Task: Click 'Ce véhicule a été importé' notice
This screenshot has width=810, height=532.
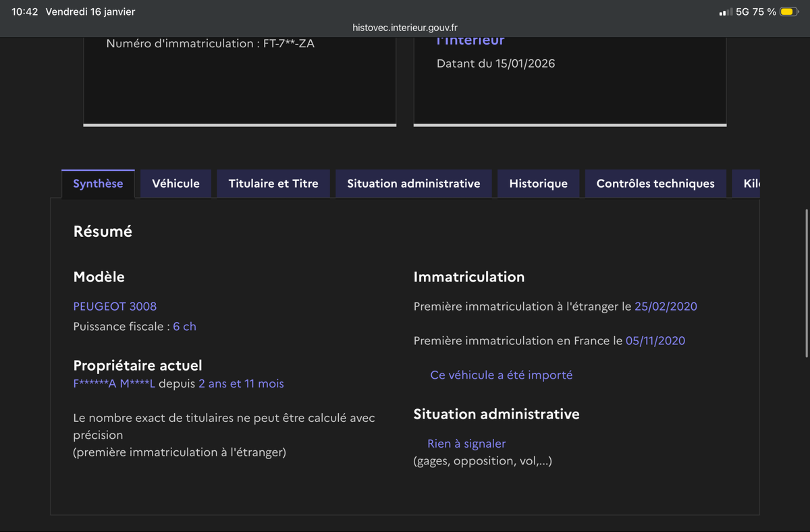Action: coord(501,375)
